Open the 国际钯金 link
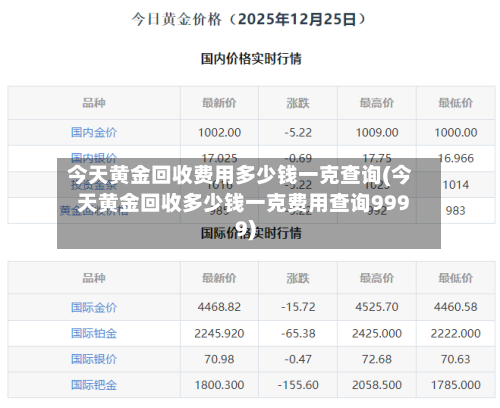 pos(94,385)
